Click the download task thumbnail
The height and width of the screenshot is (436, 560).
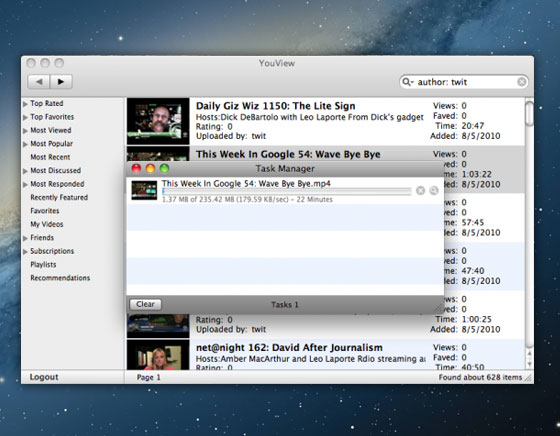[144, 190]
